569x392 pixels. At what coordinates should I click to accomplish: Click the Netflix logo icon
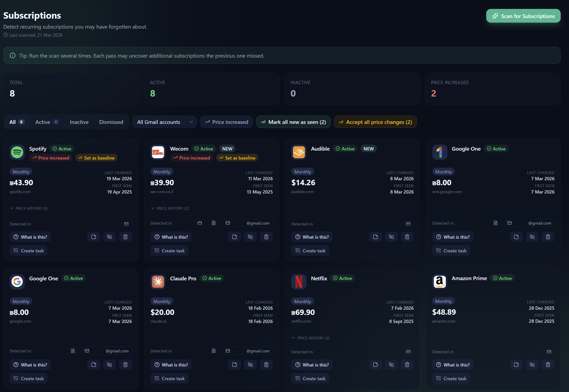299,282
